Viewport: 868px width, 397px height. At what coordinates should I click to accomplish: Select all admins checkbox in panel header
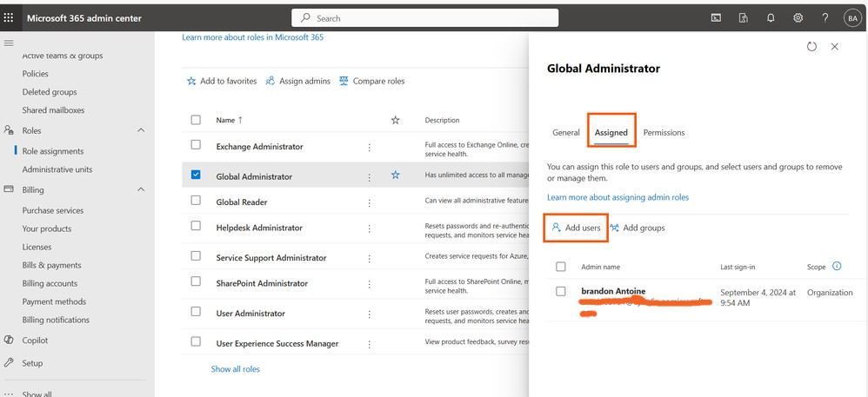tap(561, 267)
